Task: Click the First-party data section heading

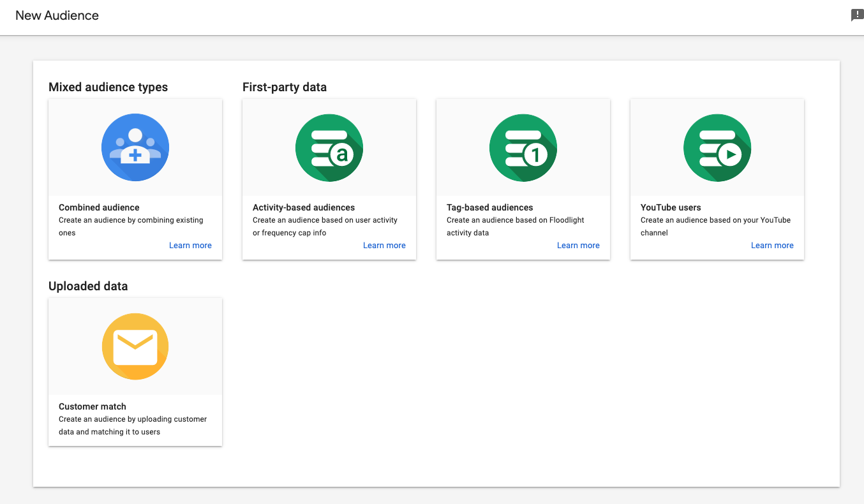Action: (285, 87)
